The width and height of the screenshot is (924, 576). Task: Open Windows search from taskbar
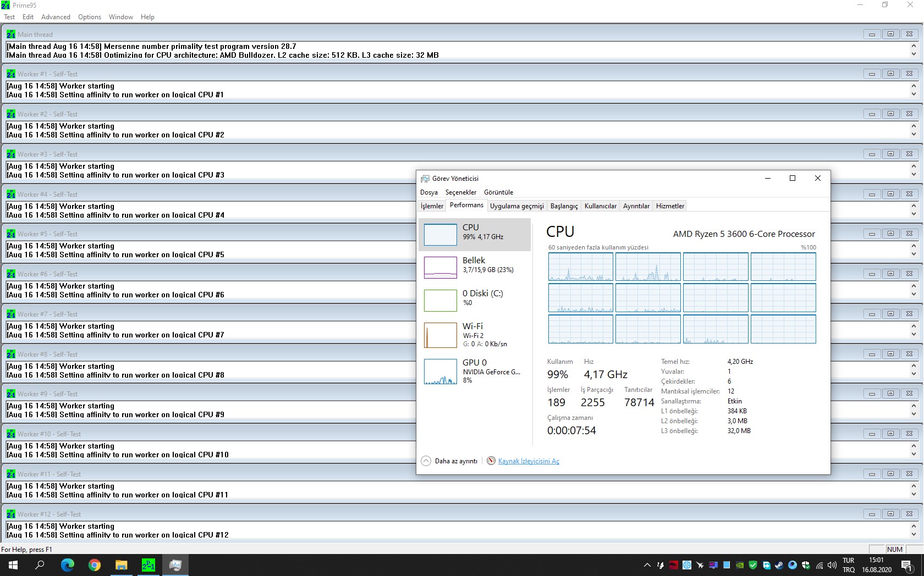[40, 565]
